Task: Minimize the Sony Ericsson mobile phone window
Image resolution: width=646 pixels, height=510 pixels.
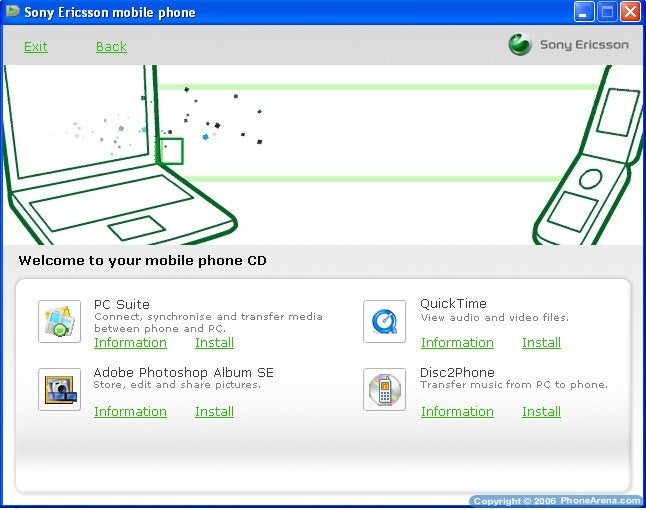Action: [x=584, y=12]
